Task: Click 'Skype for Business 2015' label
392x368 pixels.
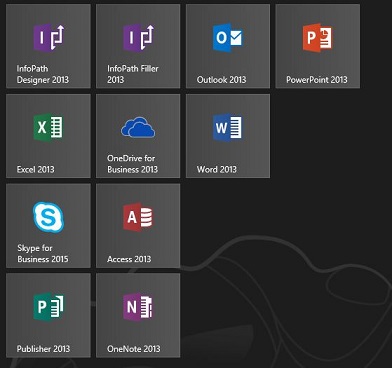Action: pos(43,253)
